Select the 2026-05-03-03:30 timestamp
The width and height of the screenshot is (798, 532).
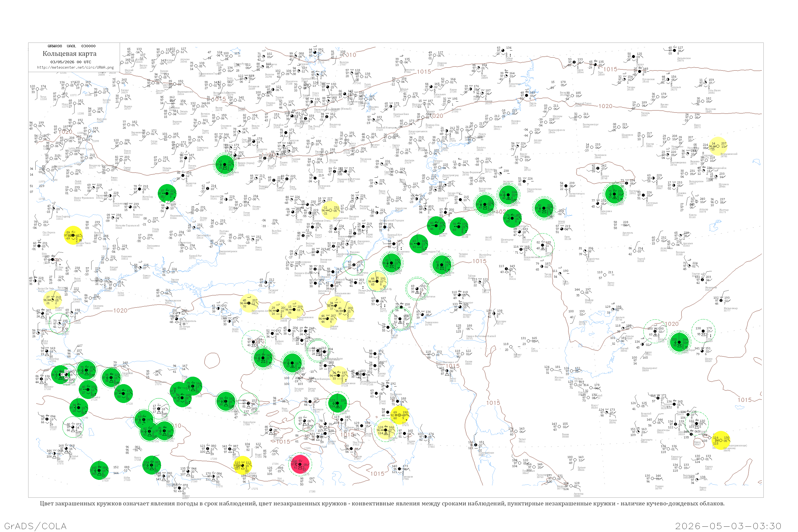coord(728,526)
